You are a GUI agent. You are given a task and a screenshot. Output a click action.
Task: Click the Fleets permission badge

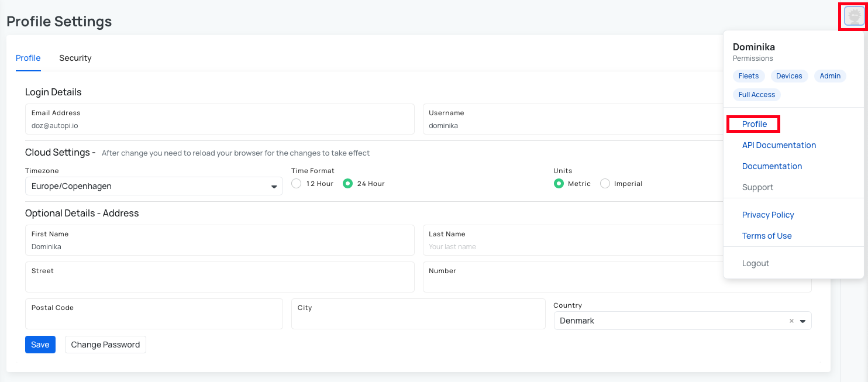(749, 75)
